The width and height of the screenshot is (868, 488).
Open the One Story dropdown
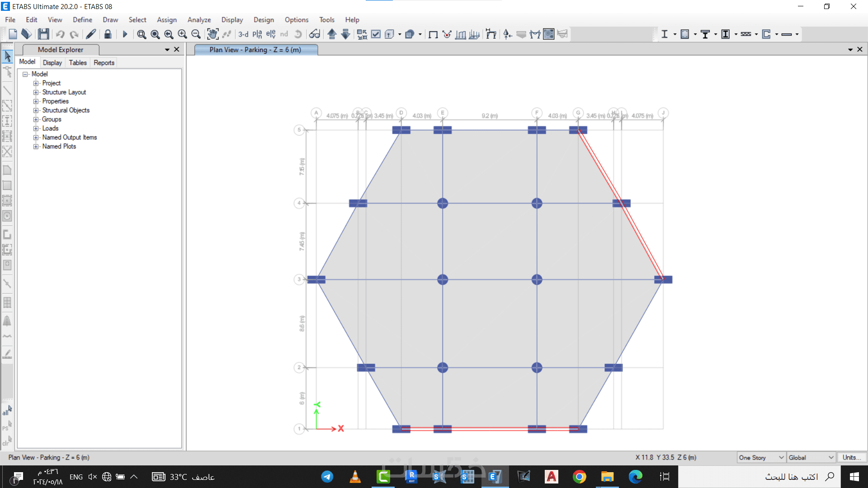click(761, 457)
